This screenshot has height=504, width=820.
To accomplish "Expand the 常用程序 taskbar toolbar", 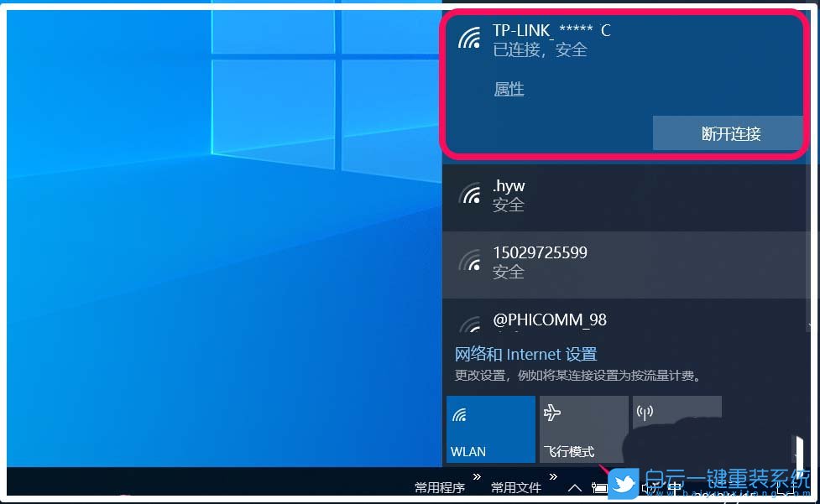I will (x=476, y=479).
